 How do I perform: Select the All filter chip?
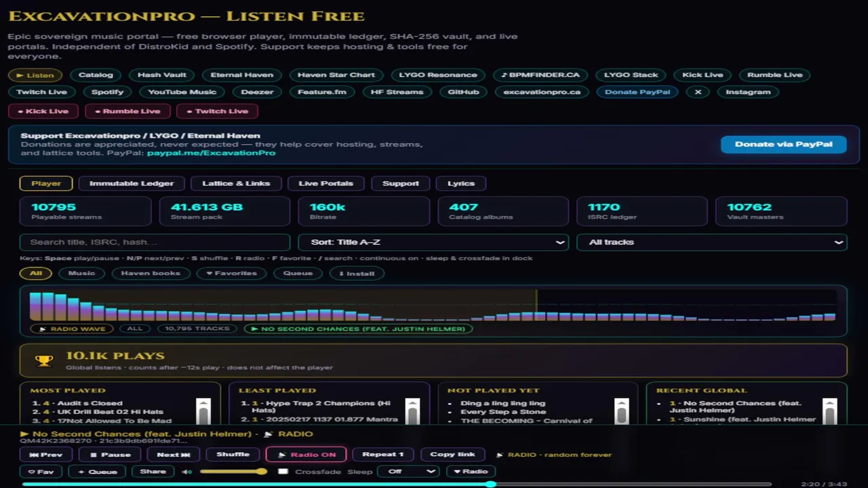tap(36, 274)
